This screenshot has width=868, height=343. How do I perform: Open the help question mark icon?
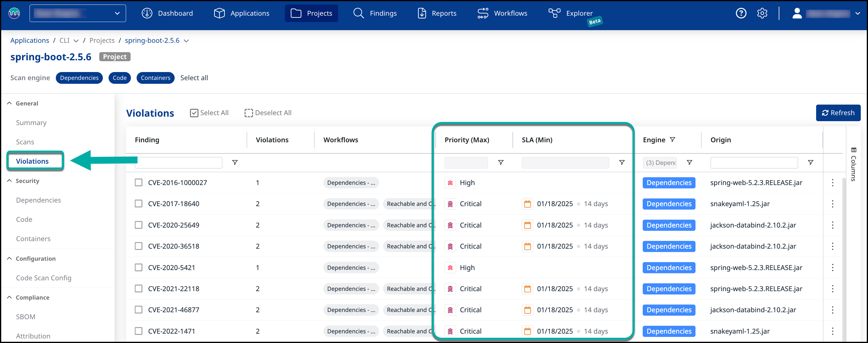(x=741, y=13)
